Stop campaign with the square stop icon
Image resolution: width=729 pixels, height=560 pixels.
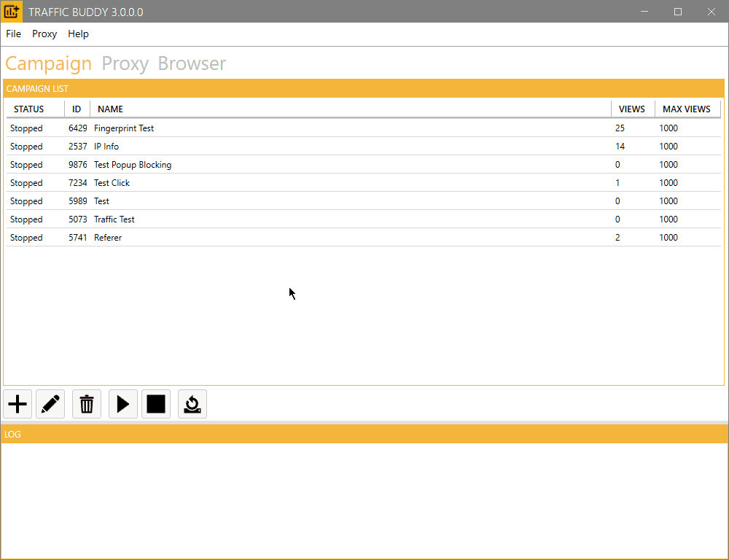coord(156,404)
